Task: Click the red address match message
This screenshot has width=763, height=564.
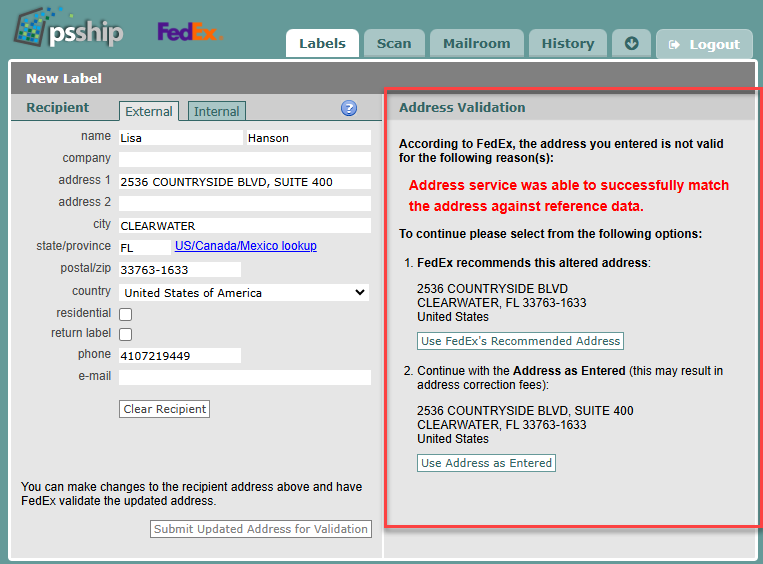Action: click(x=568, y=196)
